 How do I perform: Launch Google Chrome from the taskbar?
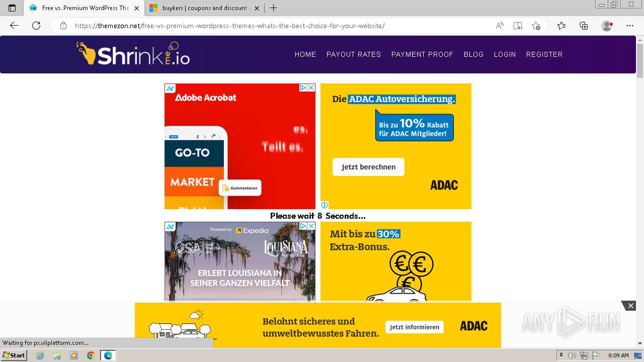click(91, 355)
